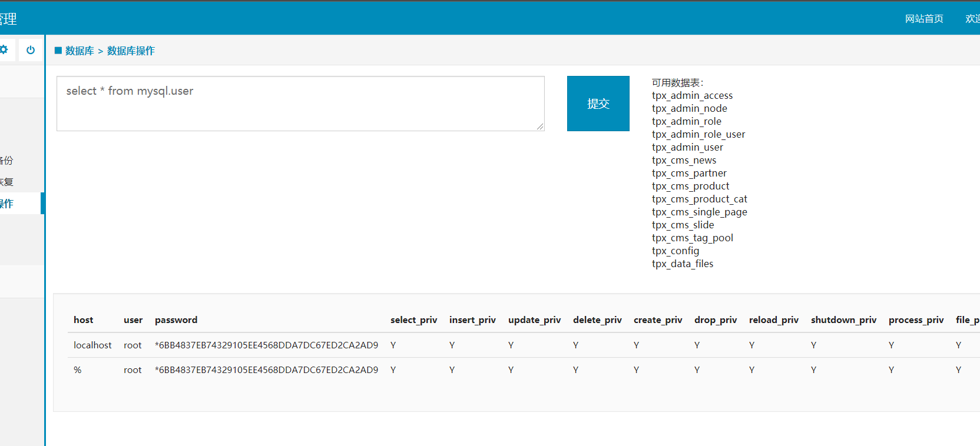Choose the tpx_cms_tag_pool table name
The image size is (980, 446).
pos(692,238)
